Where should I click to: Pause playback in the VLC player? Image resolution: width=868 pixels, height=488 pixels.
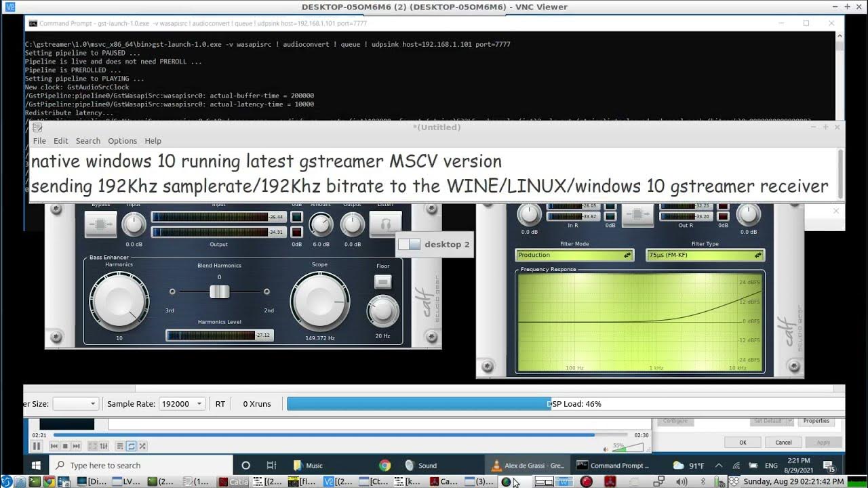tap(37, 446)
